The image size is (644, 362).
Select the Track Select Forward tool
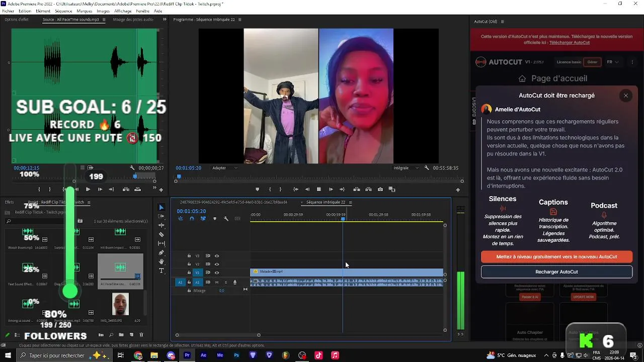[161, 216]
